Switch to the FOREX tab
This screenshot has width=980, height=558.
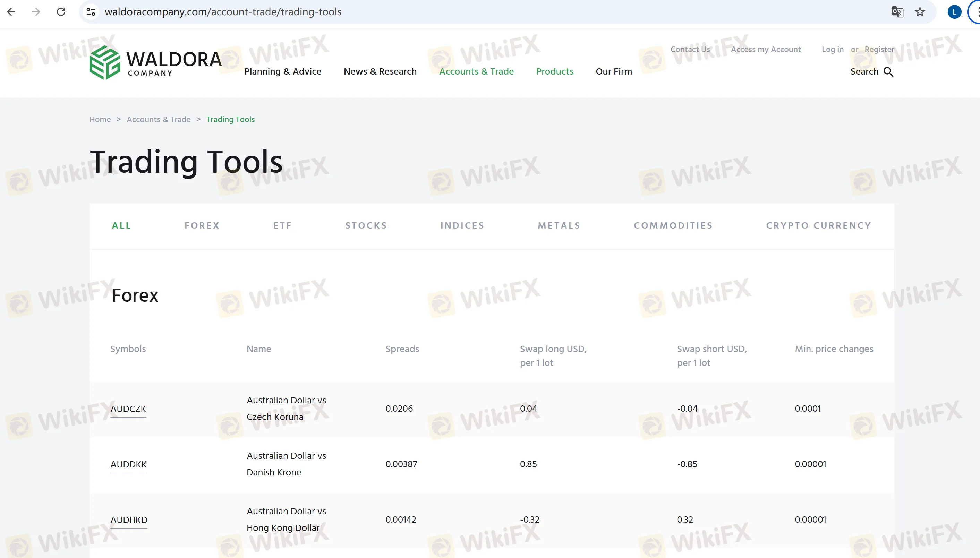tap(202, 225)
